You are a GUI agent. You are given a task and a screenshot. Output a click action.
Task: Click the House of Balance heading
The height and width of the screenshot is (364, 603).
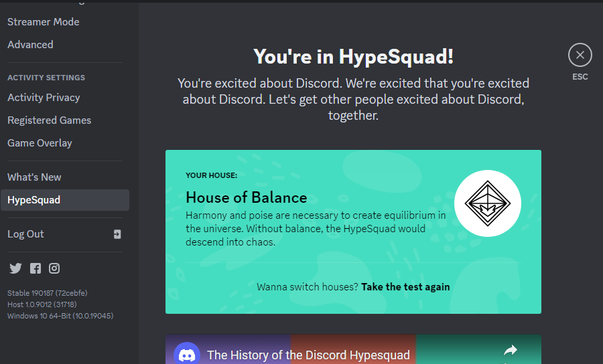coord(247,197)
